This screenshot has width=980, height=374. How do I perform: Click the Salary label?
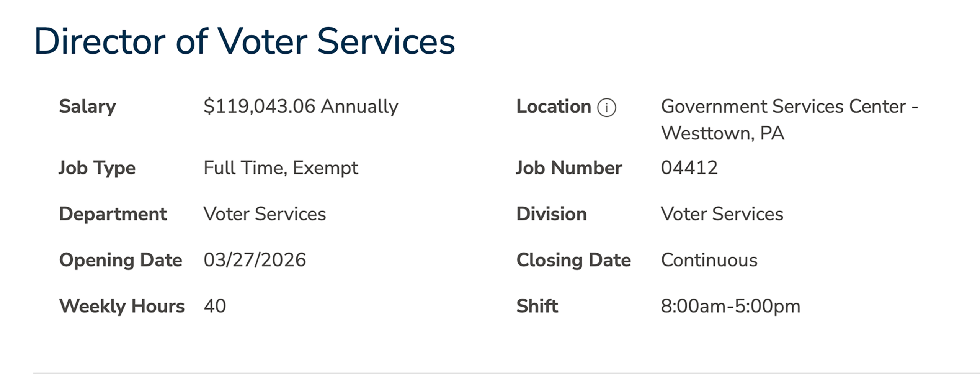[x=87, y=106]
